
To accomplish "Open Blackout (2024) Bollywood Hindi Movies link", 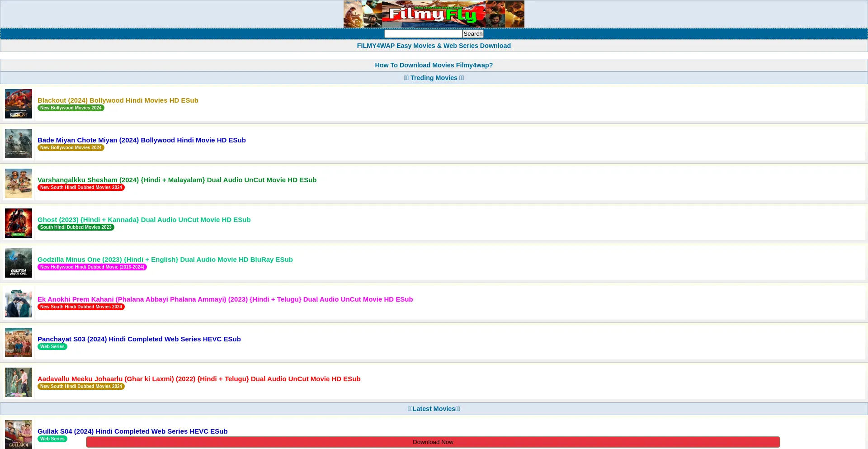I will tap(118, 100).
